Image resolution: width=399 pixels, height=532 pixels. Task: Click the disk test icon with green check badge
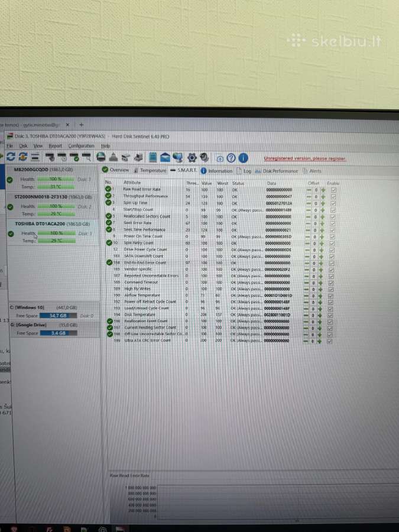(x=74, y=157)
